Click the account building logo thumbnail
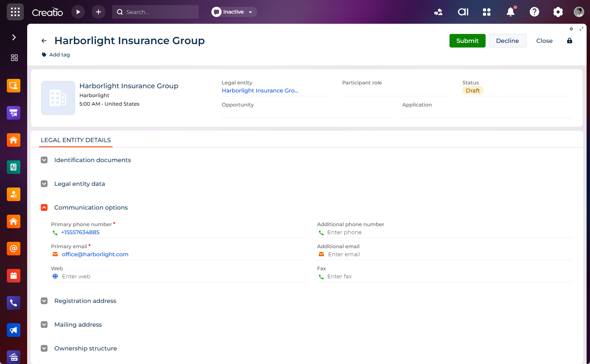Image resolution: width=590 pixels, height=364 pixels. point(58,98)
